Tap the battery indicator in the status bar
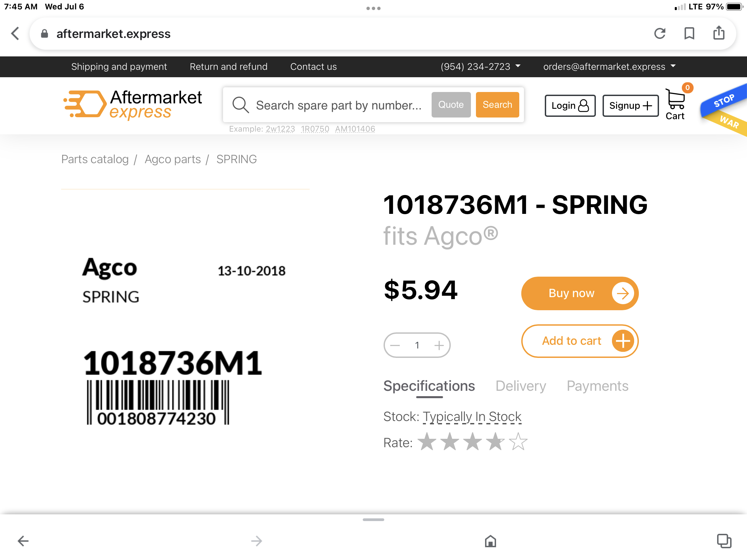 click(734, 7)
